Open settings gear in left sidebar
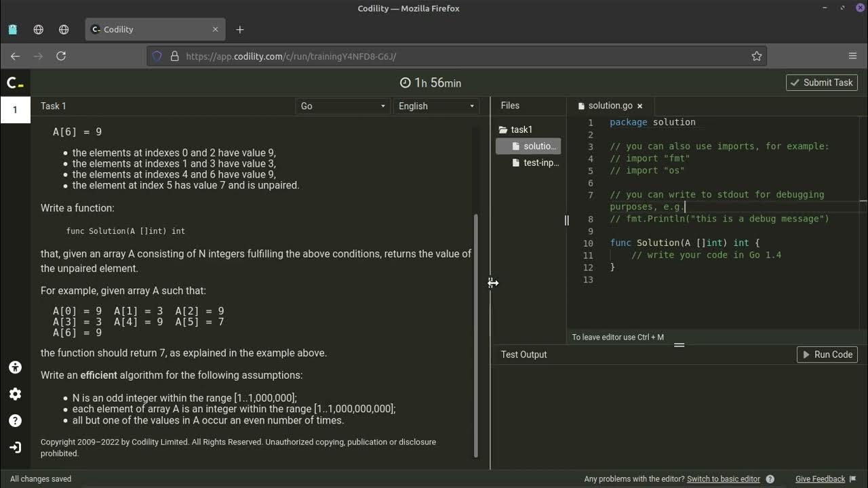This screenshot has width=868, height=488. click(x=15, y=394)
